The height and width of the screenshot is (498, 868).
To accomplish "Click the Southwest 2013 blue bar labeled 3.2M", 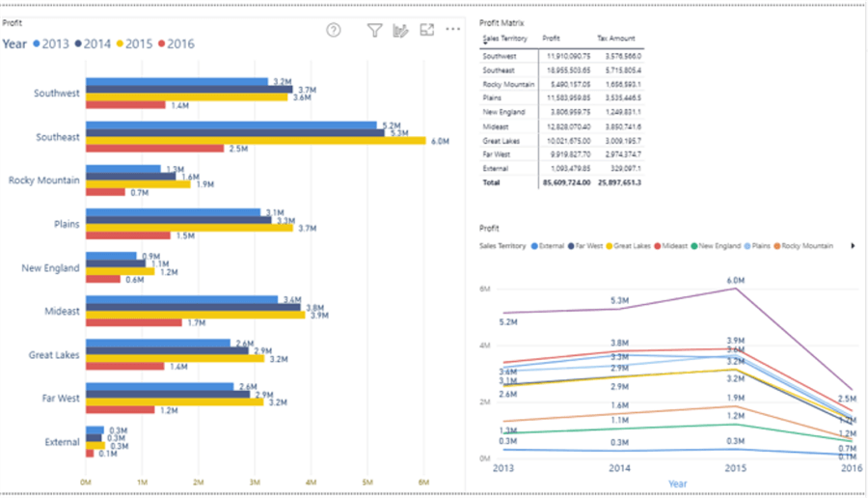I will tap(177, 81).
